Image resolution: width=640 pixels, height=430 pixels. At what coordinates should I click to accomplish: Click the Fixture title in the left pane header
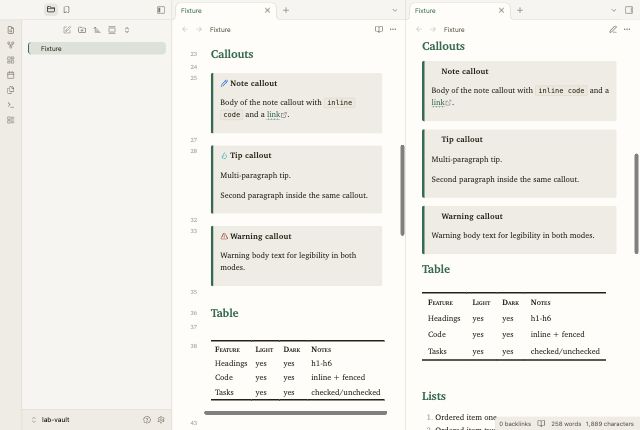point(220,29)
